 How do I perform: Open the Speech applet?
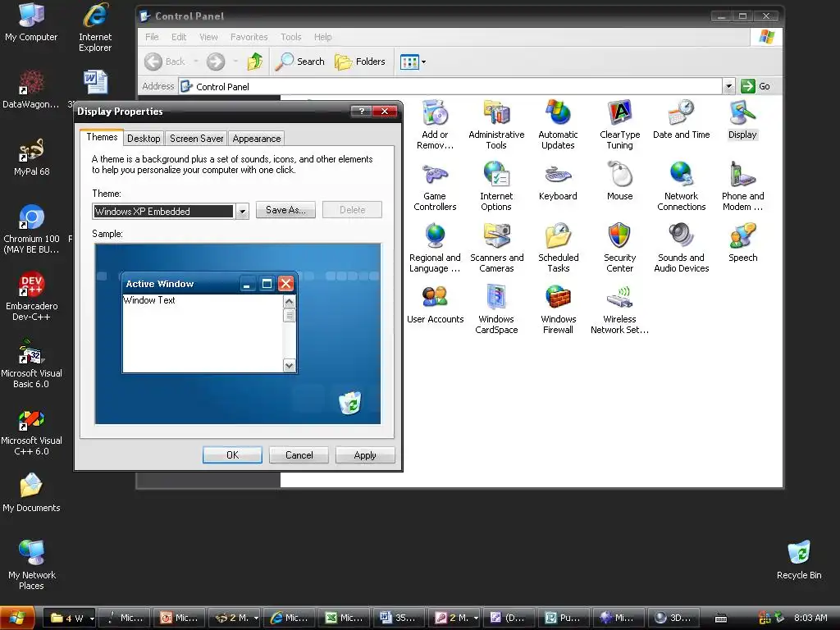pyautogui.click(x=742, y=243)
